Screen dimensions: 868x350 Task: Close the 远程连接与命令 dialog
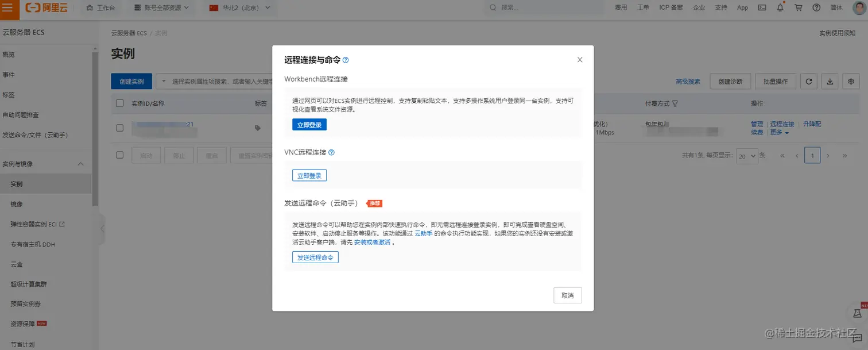point(580,60)
